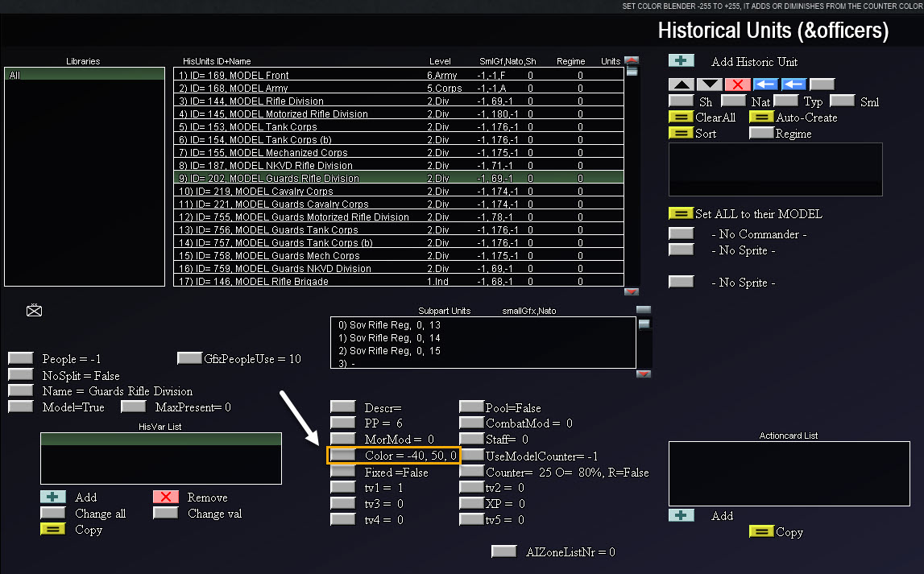Select row ID= 187, MODEL NKVD Rifle Division
924x574 pixels.
click(398, 165)
